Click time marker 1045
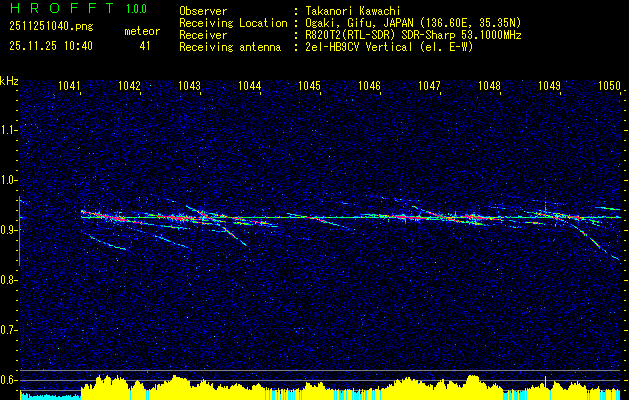Screen dimensions: 629x400 (310, 85)
